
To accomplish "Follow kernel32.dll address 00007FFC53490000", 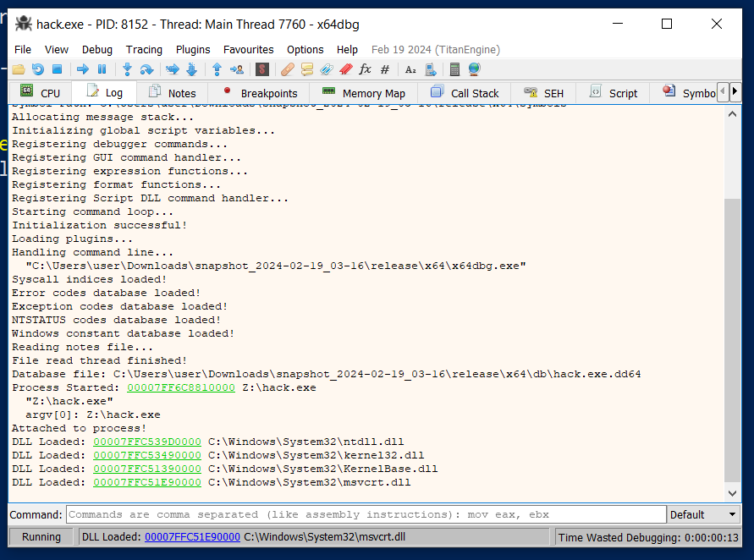I will click(147, 455).
